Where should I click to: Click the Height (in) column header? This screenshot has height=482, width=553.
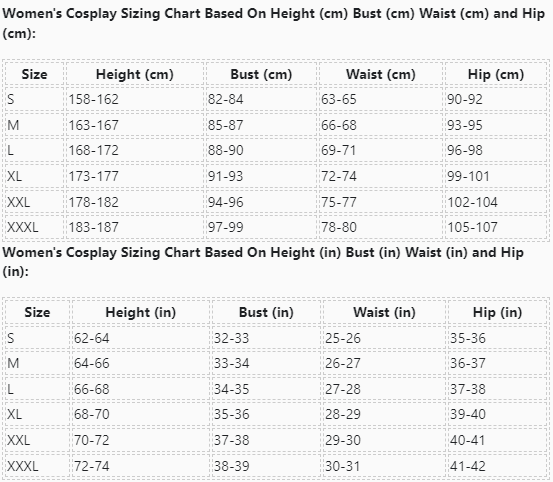pyautogui.click(x=140, y=312)
